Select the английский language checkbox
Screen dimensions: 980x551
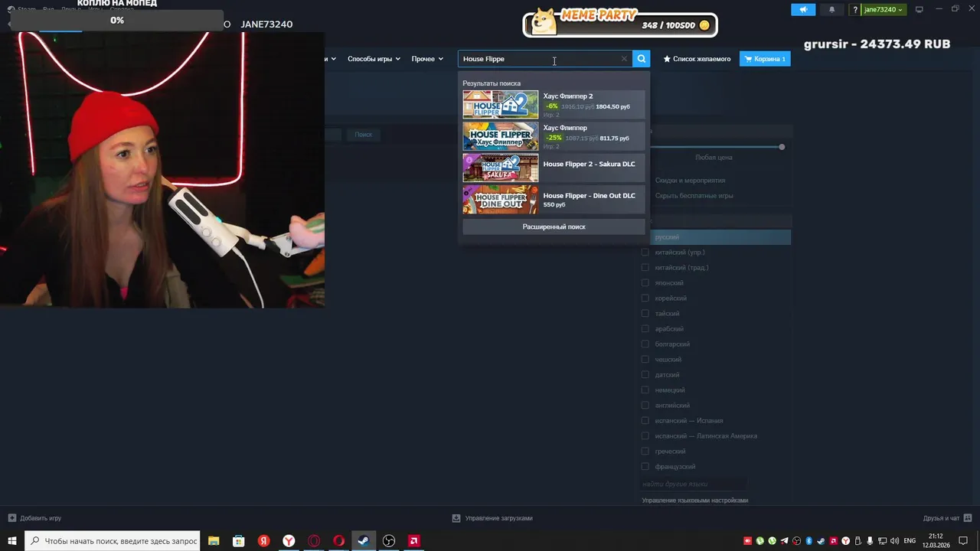645,406
